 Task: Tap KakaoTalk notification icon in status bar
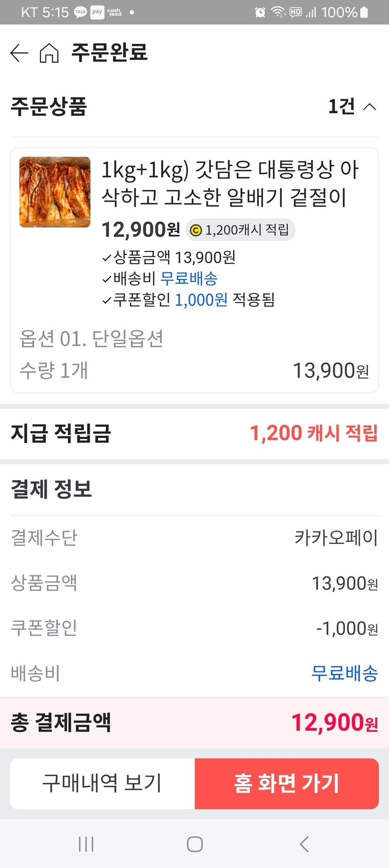(x=81, y=12)
